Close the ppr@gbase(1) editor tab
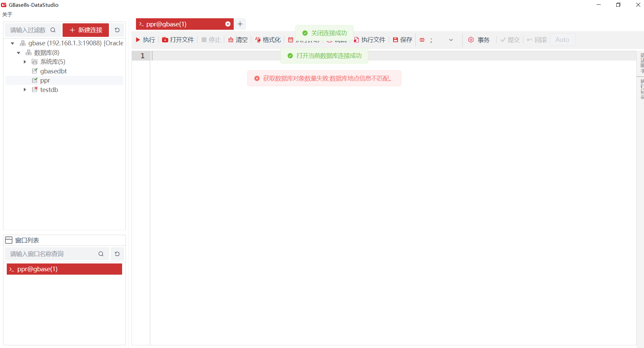The height and width of the screenshot is (348, 644). [228, 24]
